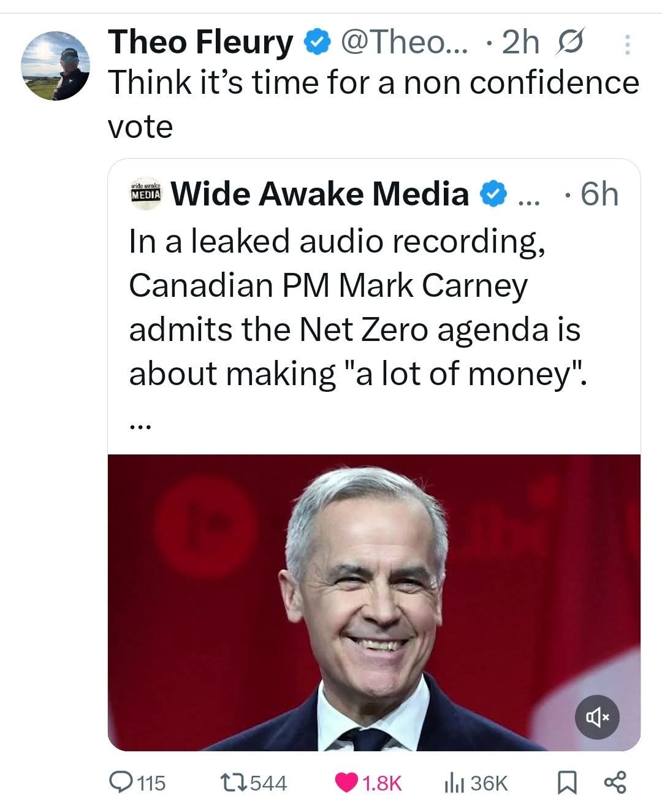
Task: Click the Wide Awake Media avatar logo
Action: (x=146, y=194)
